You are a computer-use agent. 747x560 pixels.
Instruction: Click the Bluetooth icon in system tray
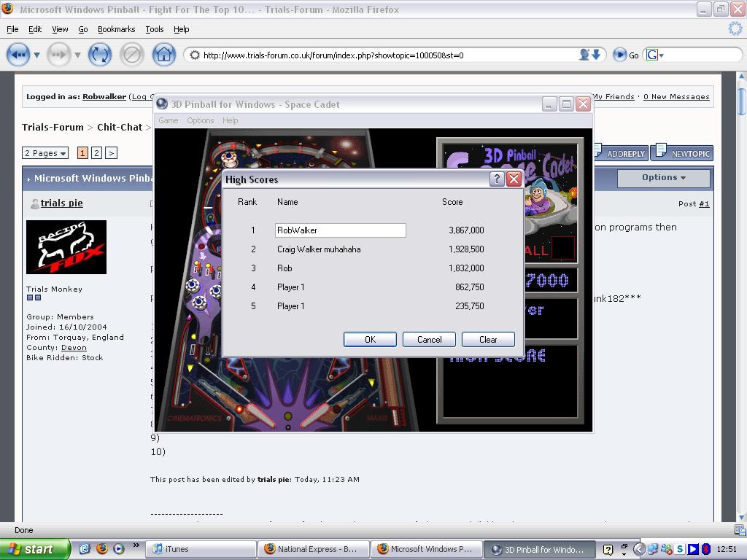point(706,550)
